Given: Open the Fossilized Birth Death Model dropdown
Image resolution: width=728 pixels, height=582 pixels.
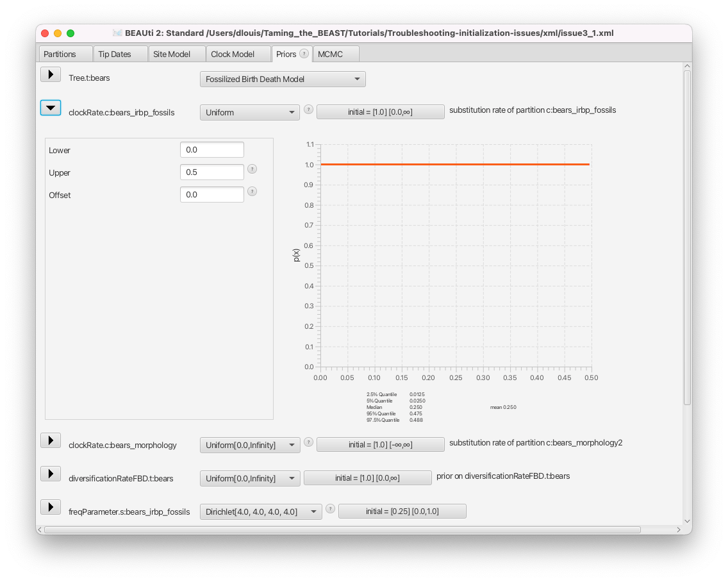Looking at the screenshot, I should click(283, 79).
